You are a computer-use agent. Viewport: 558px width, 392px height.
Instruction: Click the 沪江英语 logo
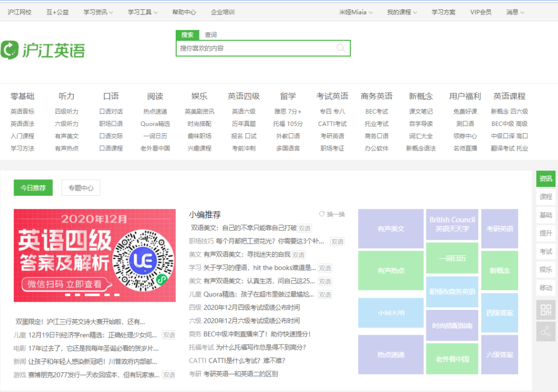tap(43, 50)
